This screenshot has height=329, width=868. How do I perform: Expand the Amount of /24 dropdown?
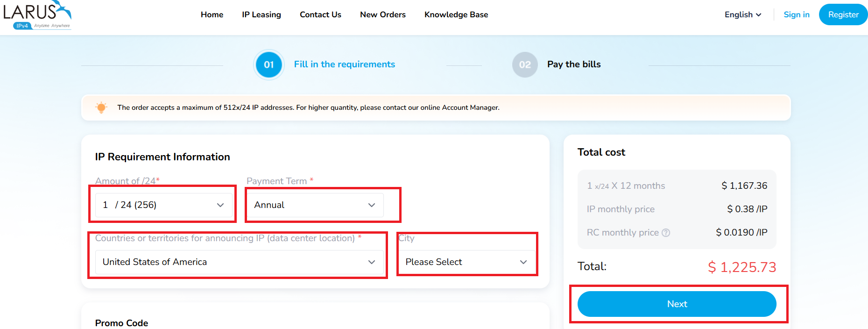pyautogui.click(x=164, y=205)
